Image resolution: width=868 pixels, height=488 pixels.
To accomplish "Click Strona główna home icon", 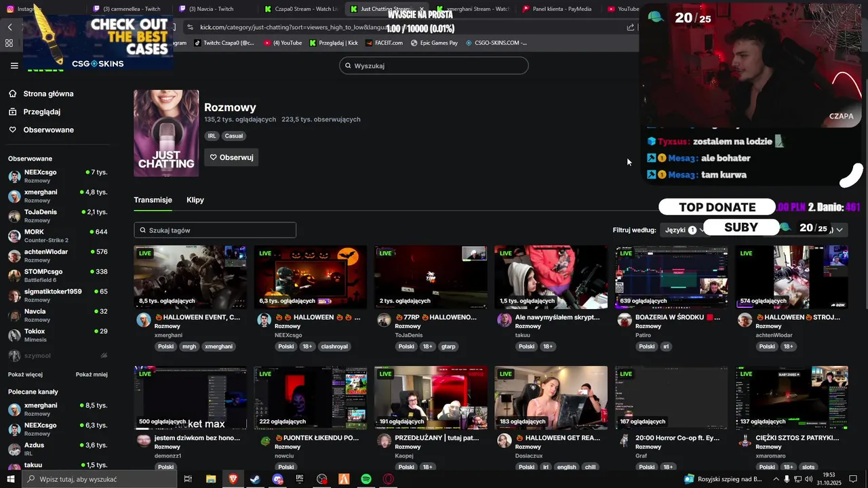I will tap(13, 94).
